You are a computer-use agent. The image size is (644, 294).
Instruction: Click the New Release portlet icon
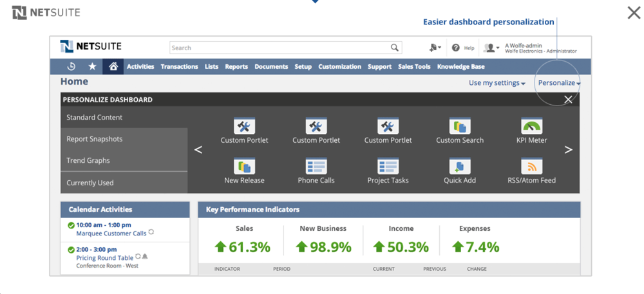[244, 167]
